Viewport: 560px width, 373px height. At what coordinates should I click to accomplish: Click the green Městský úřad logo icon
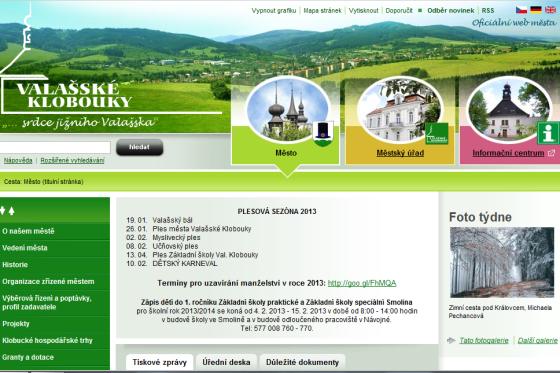[x=436, y=134]
